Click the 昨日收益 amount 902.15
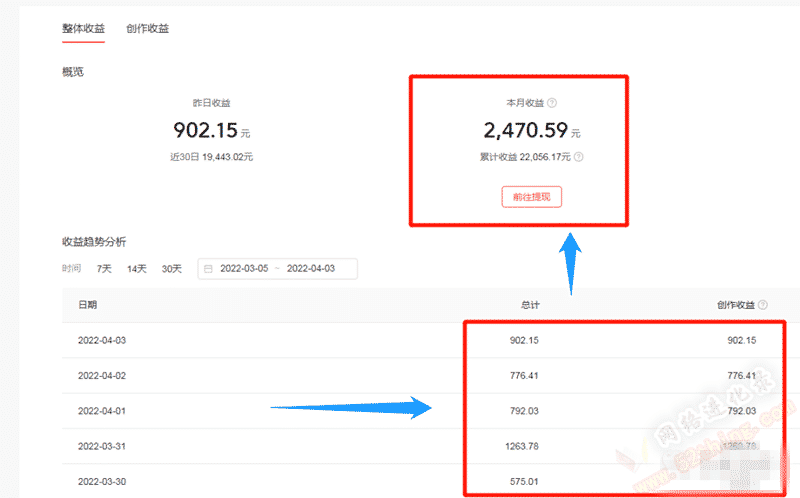 [x=206, y=130]
